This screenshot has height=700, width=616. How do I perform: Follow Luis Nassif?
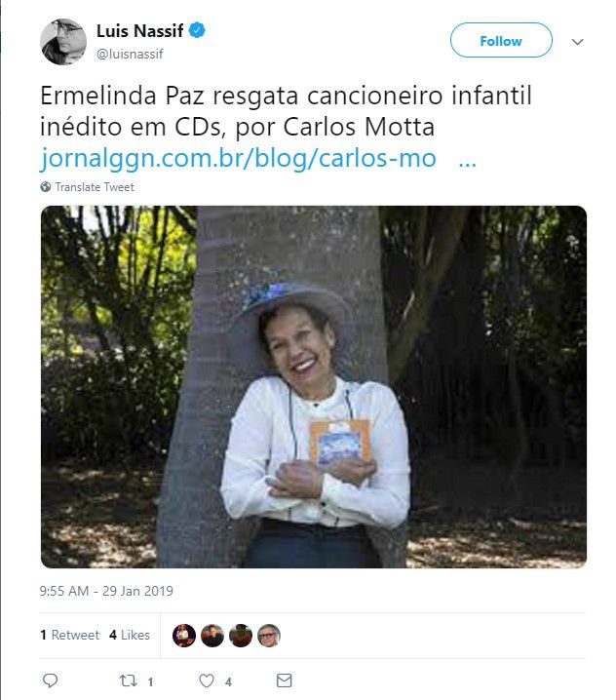click(x=501, y=40)
